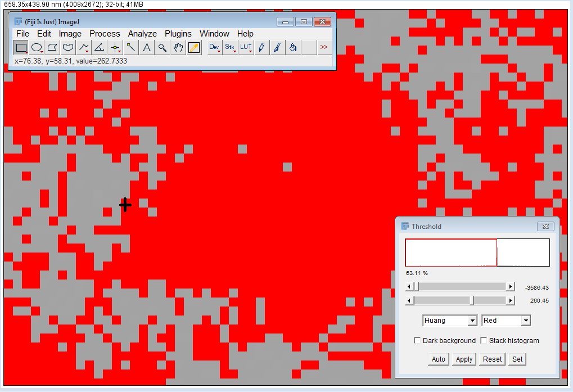Open the Plugins menu
This screenshot has width=573, height=392.
tap(178, 34)
